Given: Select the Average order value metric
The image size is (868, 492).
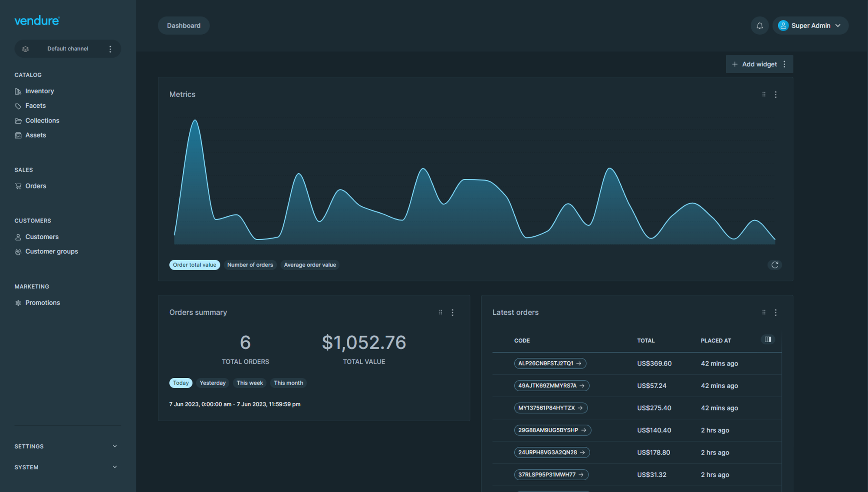Looking at the screenshot, I should (x=310, y=265).
